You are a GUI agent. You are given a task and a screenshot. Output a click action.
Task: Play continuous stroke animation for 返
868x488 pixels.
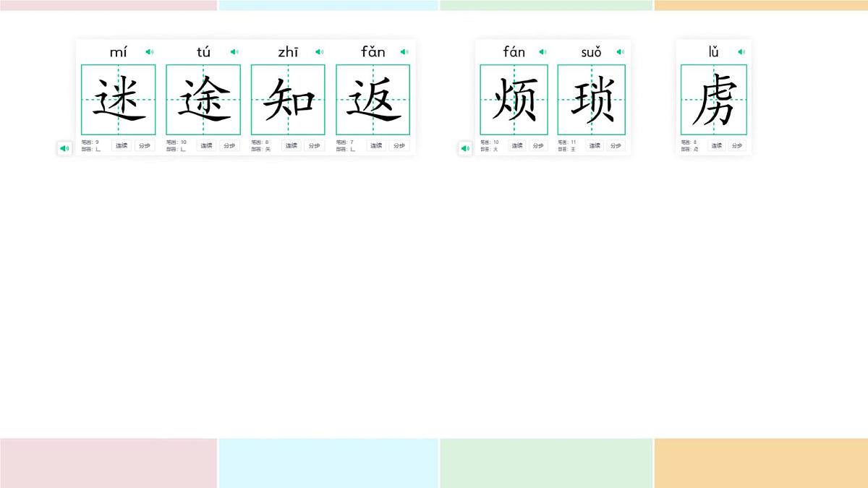pos(375,145)
